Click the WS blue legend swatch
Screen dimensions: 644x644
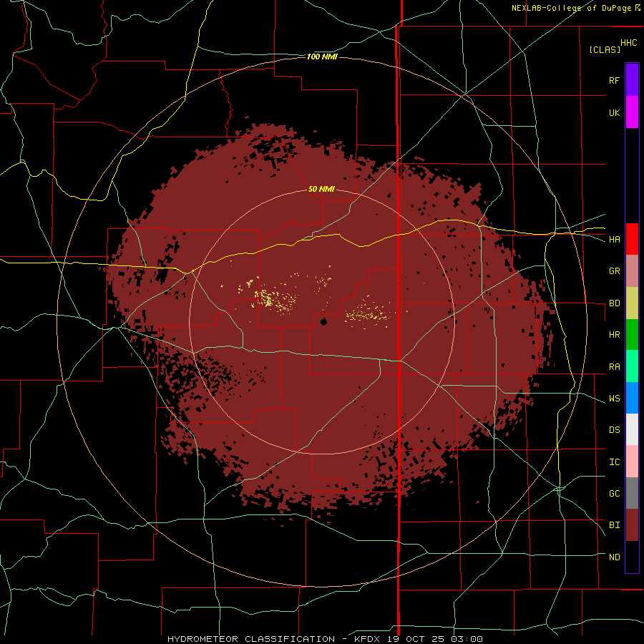(632, 398)
